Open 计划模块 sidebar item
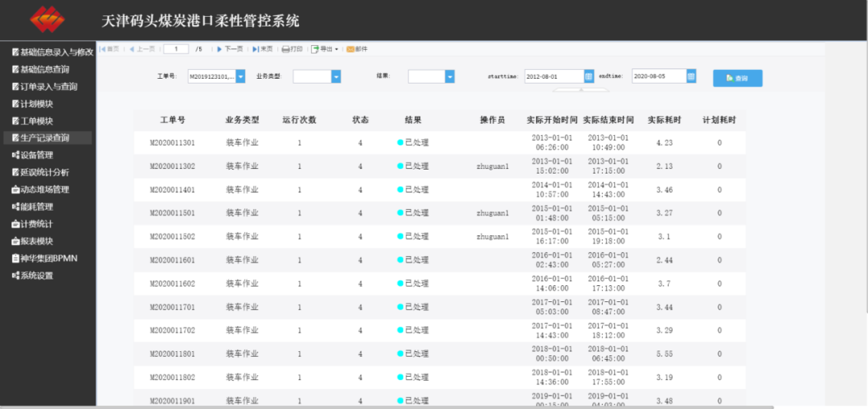Viewport: 868px width, 409px height. 33,104
